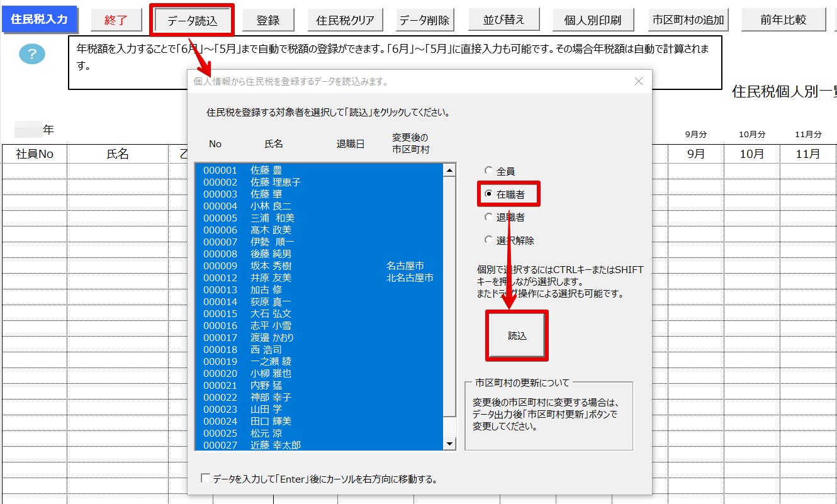Open the 前年比較 comparison

coord(783,20)
